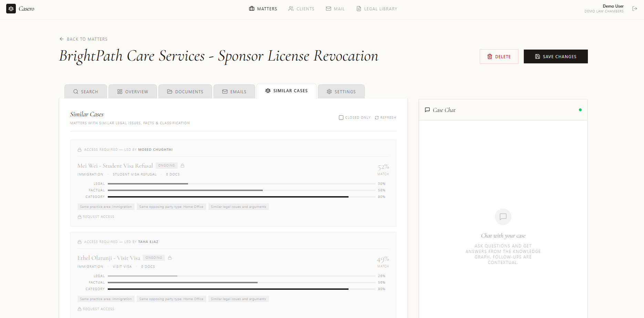Click the Legal 30% match bar

241,184
